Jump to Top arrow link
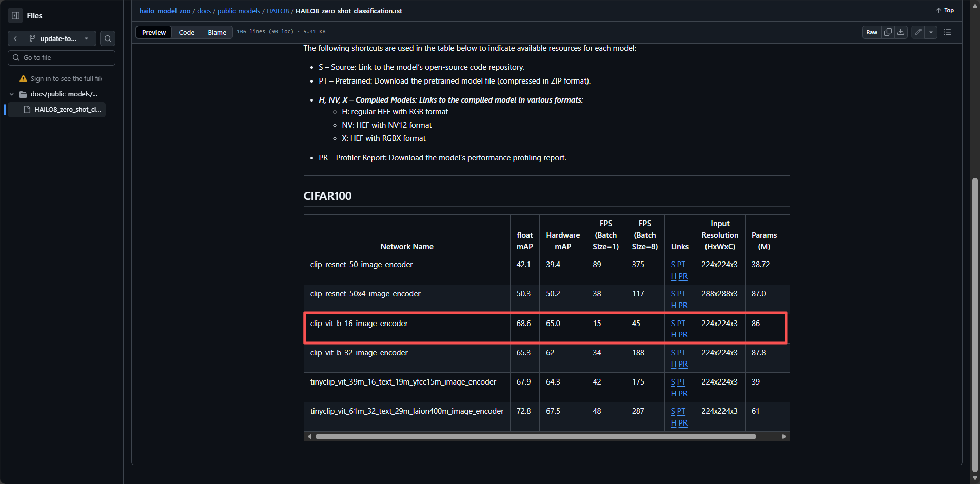The height and width of the screenshot is (484, 980). click(x=945, y=10)
